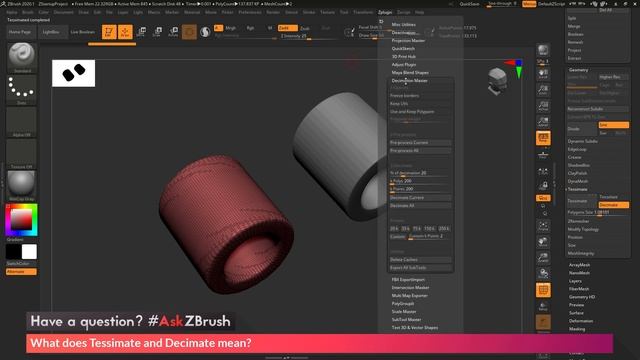
Task: Expand the FBX ExportImport plugin section
Action: click(408, 280)
